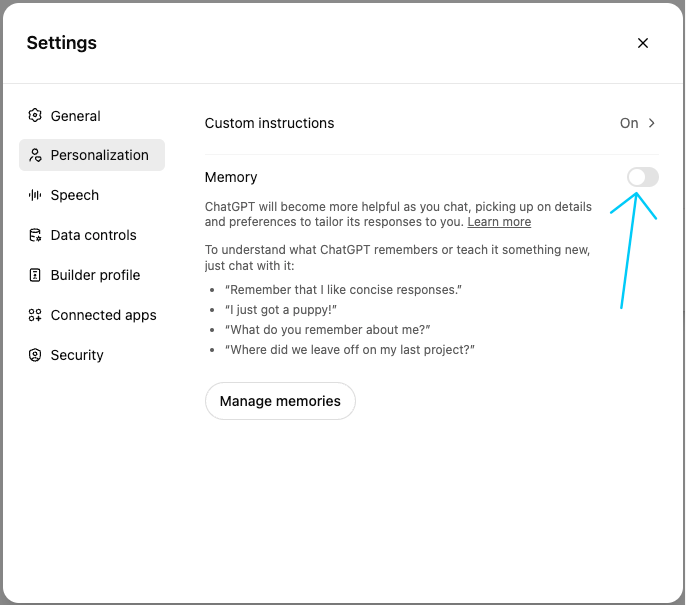
Task: Click the General gear icon
Action: (x=35, y=115)
